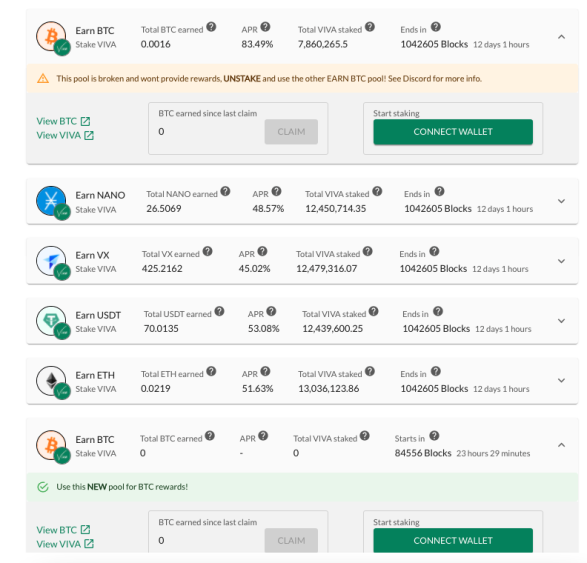Open help icon next to Total ETH earned
The height and width of the screenshot is (563, 587).
[x=211, y=371]
